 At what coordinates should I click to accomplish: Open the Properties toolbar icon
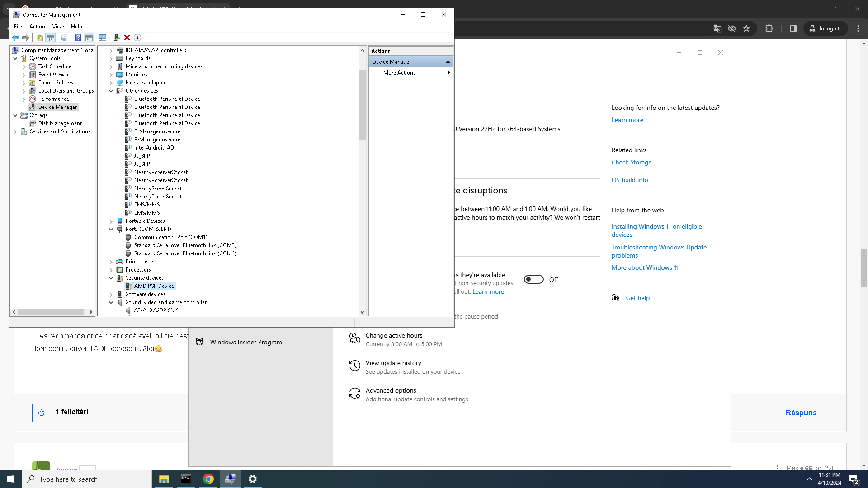[x=64, y=38]
